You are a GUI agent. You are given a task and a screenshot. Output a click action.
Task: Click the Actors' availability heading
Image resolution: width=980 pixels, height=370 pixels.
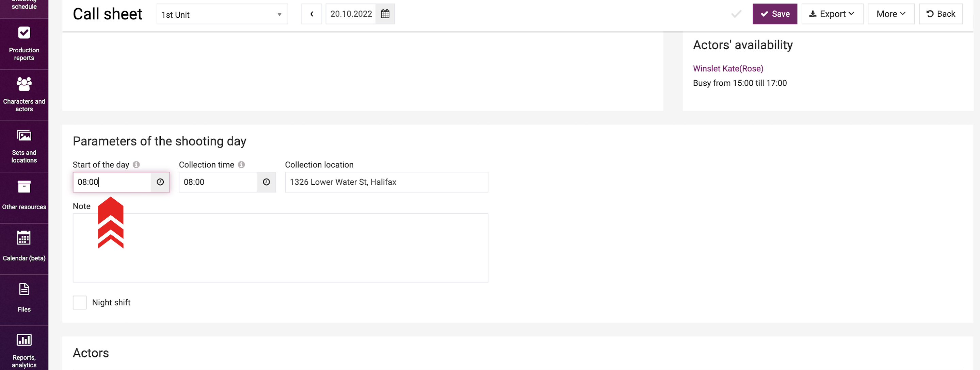point(743,45)
